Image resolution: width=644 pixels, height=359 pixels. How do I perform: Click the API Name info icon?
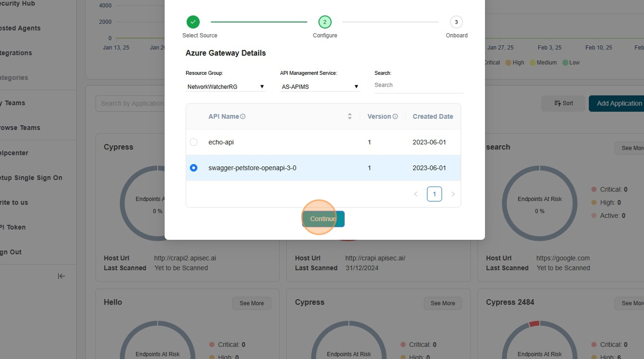point(243,117)
